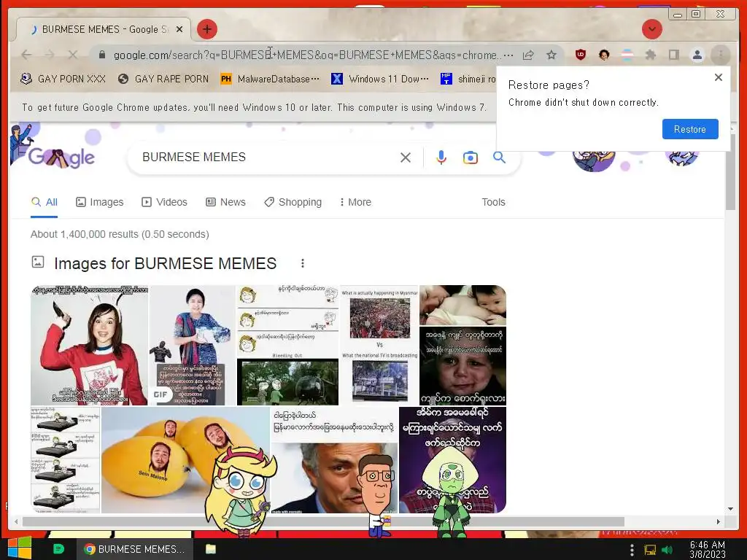Open the Windows Start menu
Image resolution: width=747 pixels, height=560 pixels.
(x=20, y=548)
